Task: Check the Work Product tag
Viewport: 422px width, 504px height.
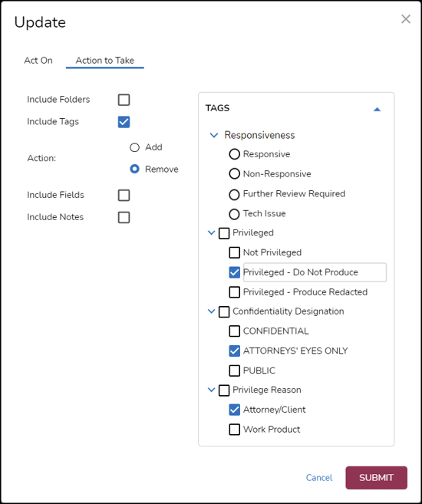Action: (x=234, y=430)
